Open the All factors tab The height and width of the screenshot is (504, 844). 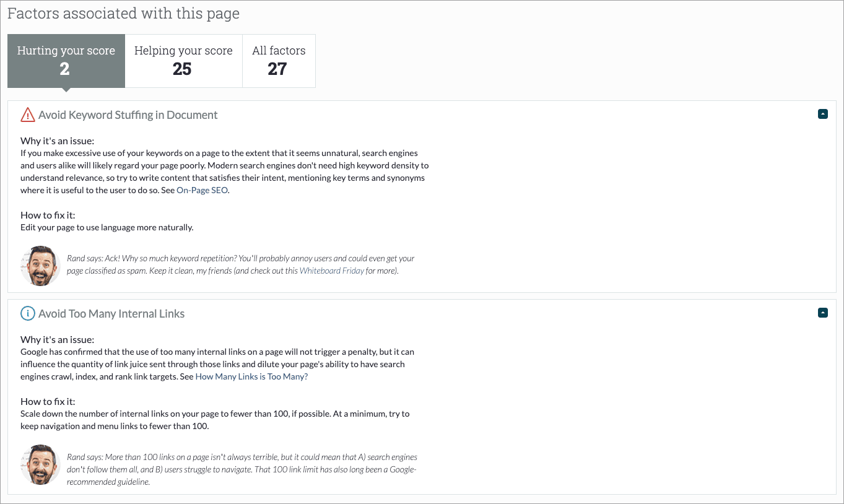pos(279,61)
